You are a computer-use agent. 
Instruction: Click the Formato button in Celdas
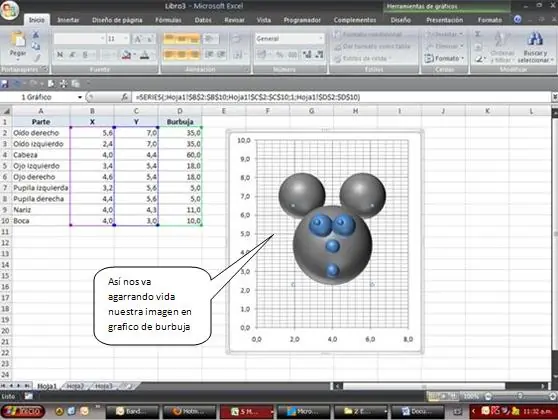445,58
